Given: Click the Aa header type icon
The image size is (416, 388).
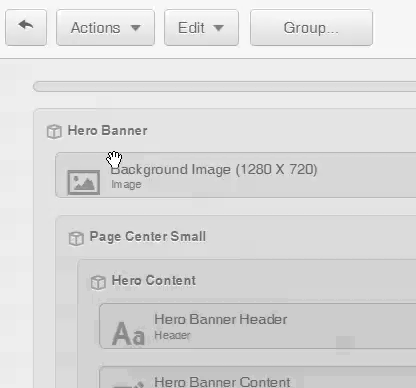Looking at the screenshot, I should [128, 334].
